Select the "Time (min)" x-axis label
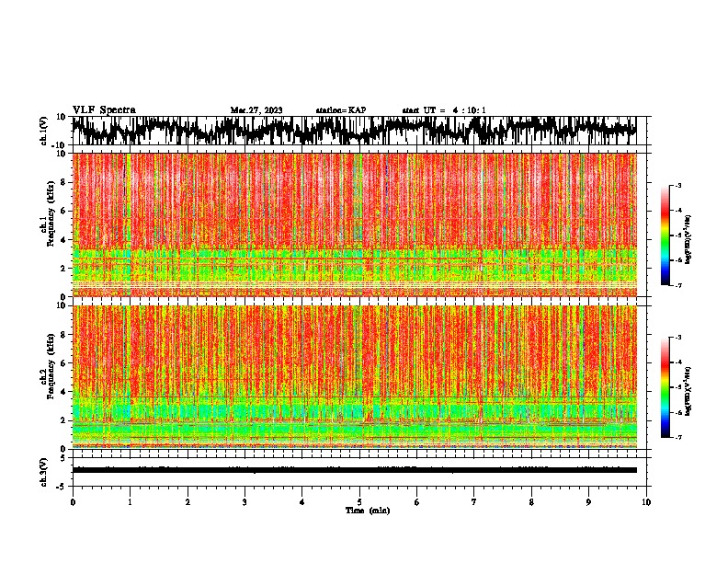Screen dimensions: 728x563 [x=368, y=511]
